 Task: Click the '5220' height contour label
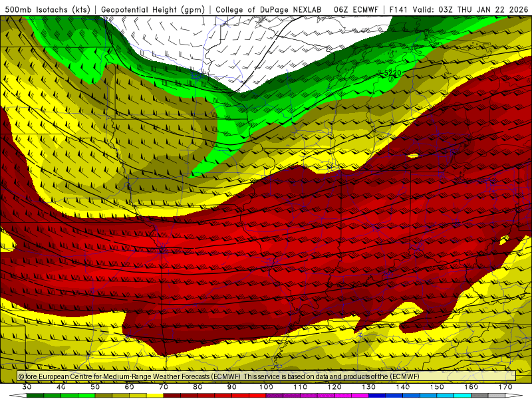[393, 72]
